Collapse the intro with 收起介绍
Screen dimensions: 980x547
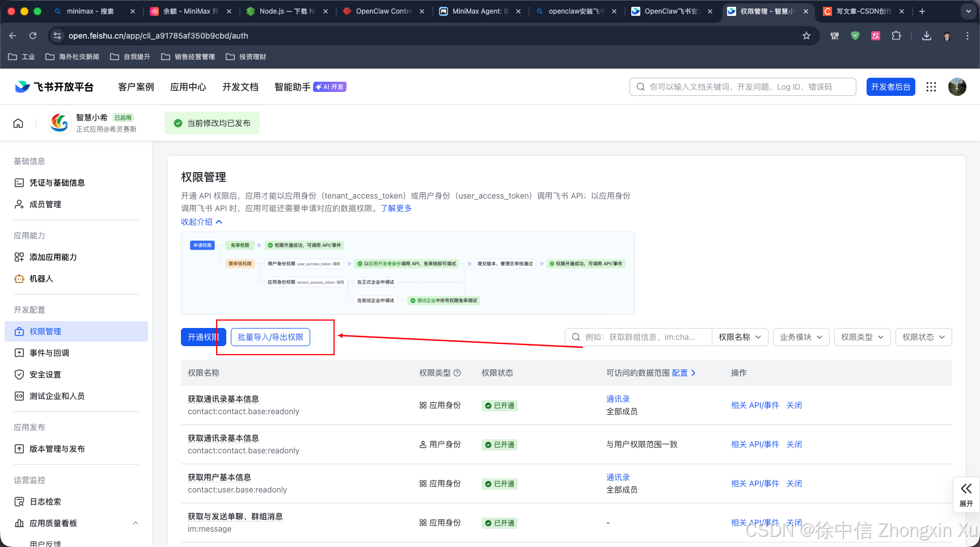[x=201, y=222]
